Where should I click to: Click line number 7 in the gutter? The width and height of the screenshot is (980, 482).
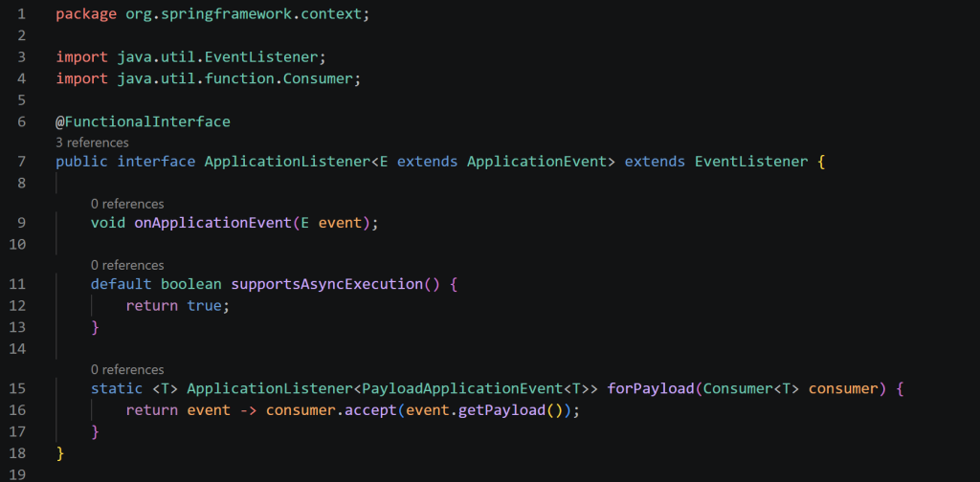(x=21, y=162)
